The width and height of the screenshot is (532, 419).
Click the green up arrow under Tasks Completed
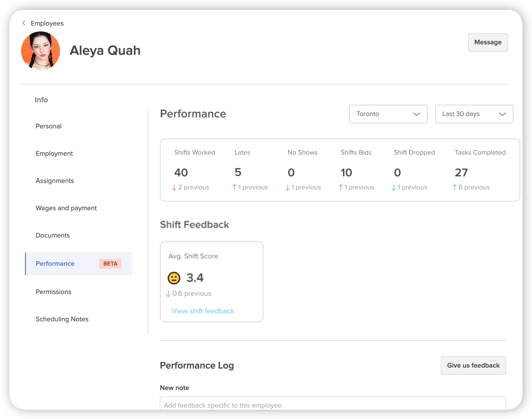coord(454,187)
